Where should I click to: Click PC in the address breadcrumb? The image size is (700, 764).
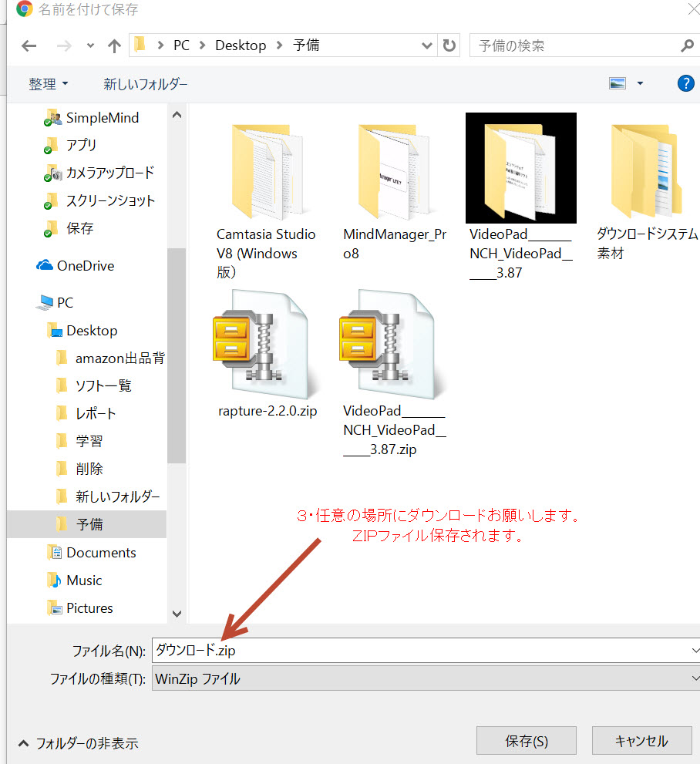point(181,45)
